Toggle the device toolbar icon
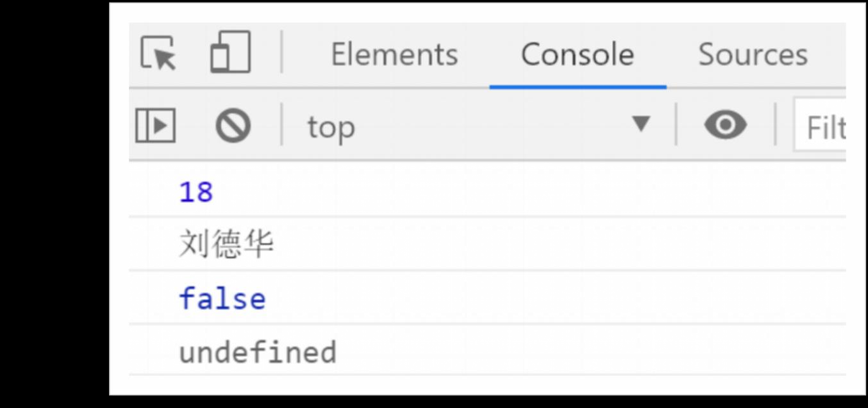The image size is (868, 408). [x=230, y=53]
